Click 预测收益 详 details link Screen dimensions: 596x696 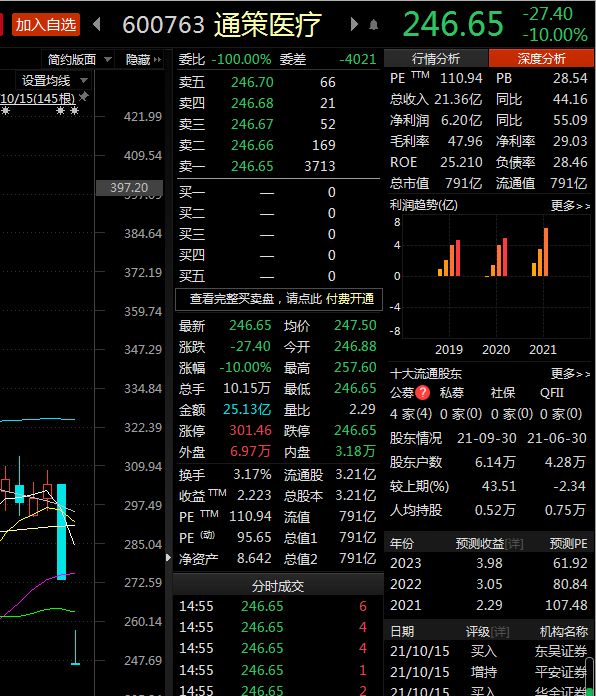coord(513,543)
